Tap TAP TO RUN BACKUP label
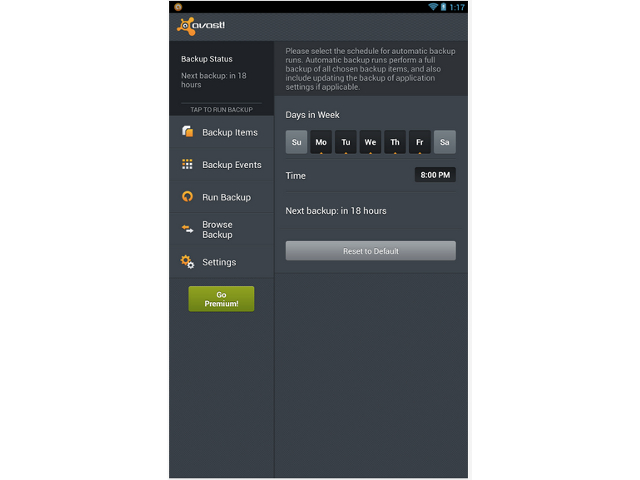 tap(221, 109)
